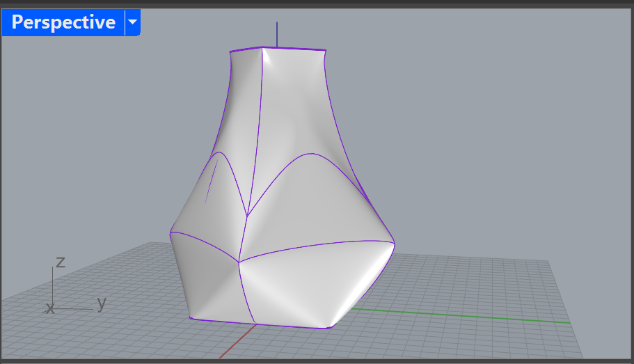The image size is (634, 364).
Task: Select the horizontal seam on the lower right face
Action: click(x=313, y=247)
